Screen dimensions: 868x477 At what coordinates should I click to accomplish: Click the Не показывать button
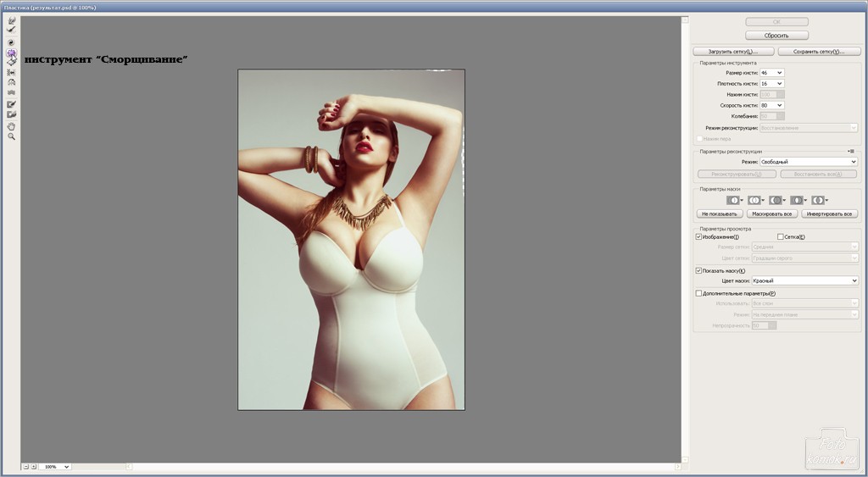click(720, 214)
